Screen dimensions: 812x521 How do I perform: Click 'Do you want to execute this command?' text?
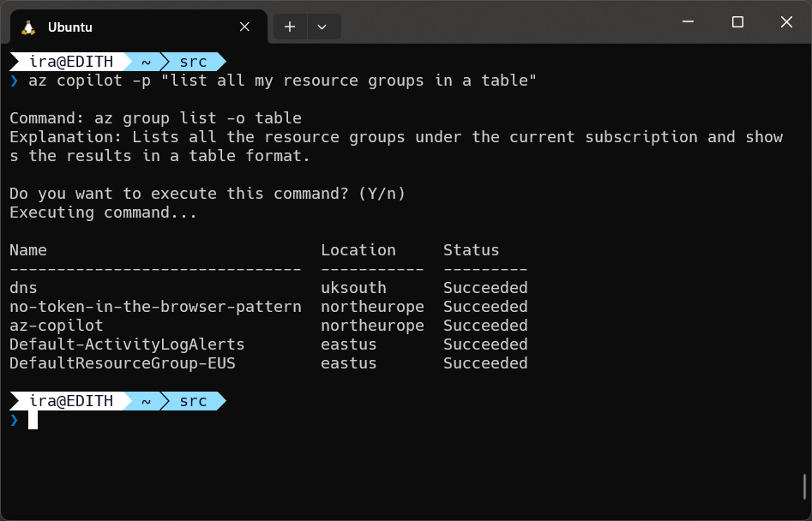pyautogui.click(x=179, y=194)
